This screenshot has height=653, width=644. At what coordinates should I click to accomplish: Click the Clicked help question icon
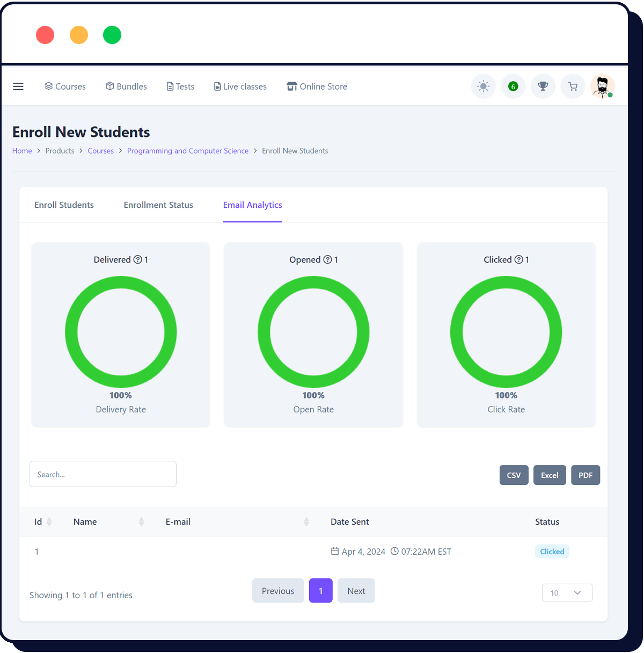point(518,260)
